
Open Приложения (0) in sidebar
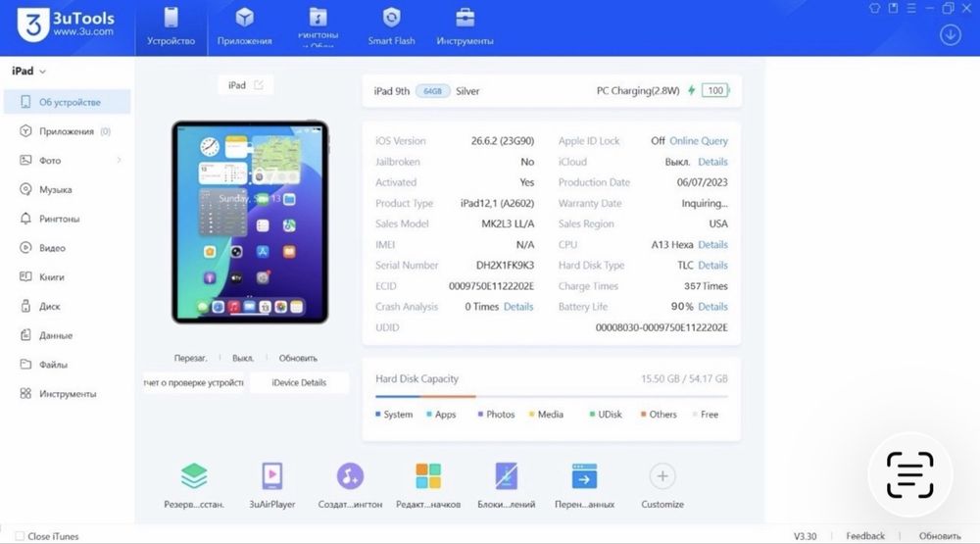pos(68,131)
